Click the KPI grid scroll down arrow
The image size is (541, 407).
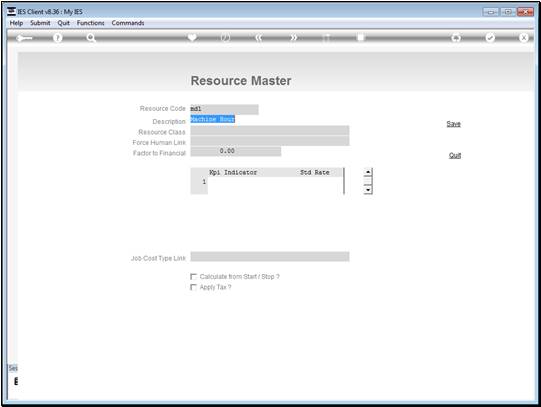(x=368, y=190)
